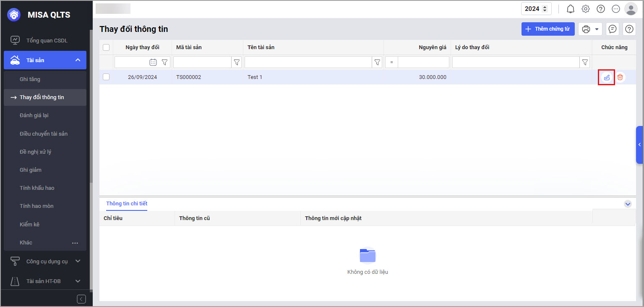Open Kiểm kê menu item
Image resolution: width=644 pixels, height=307 pixels.
pos(29,224)
